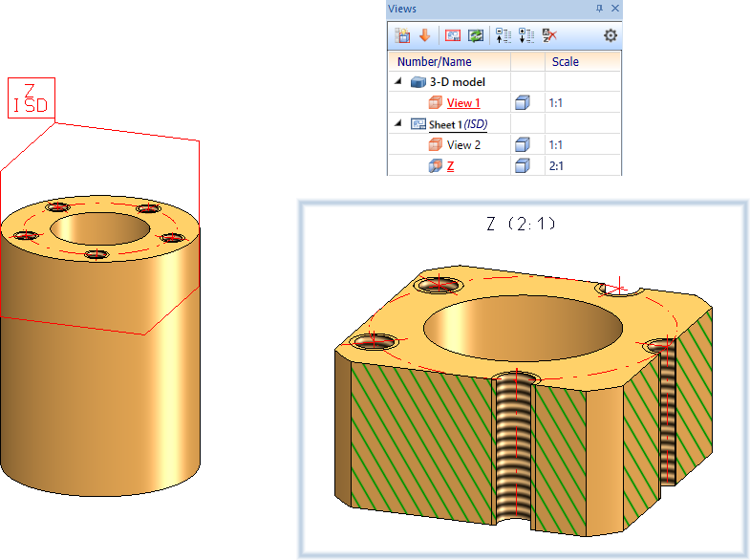Click the sectioned threaded hole in detail view
Image resolution: width=750 pixels, height=560 pixels.
(516, 449)
